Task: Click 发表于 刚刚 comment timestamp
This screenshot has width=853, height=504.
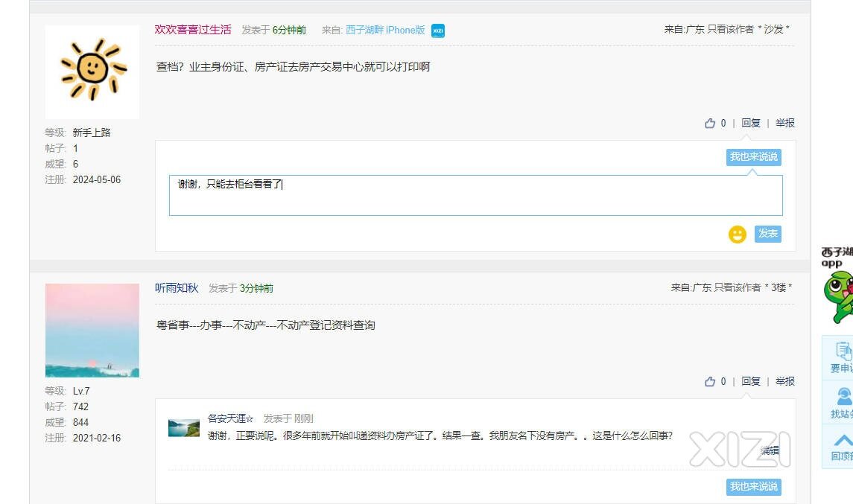Action: click(x=288, y=418)
